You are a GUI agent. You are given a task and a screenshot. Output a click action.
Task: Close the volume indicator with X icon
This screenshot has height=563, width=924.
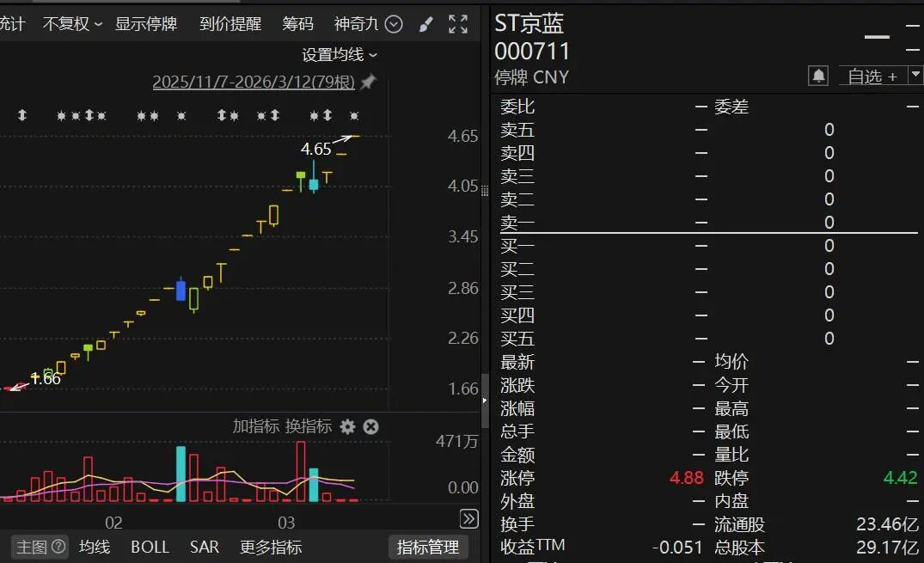[x=370, y=426]
